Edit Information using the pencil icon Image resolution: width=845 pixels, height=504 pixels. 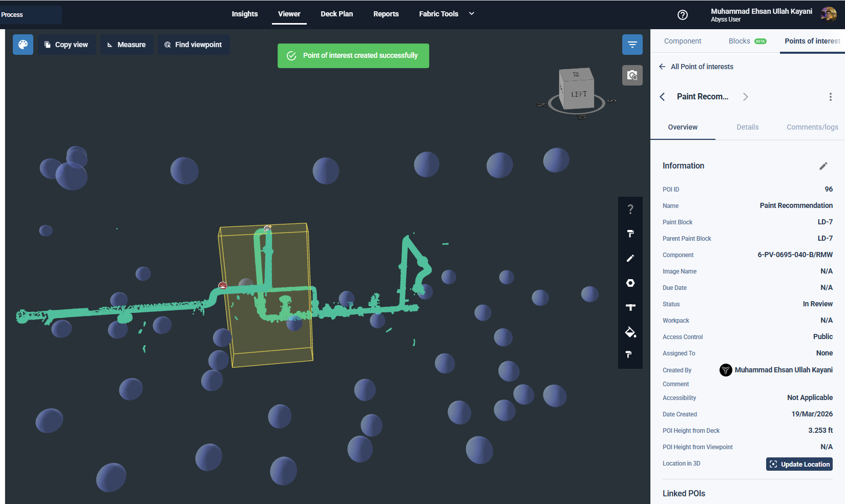point(823,166)
